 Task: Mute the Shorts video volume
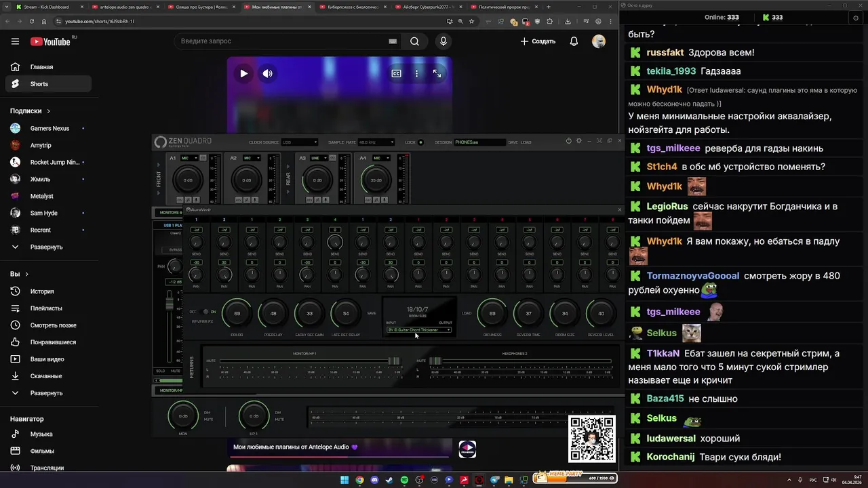(x=268, y=73)
